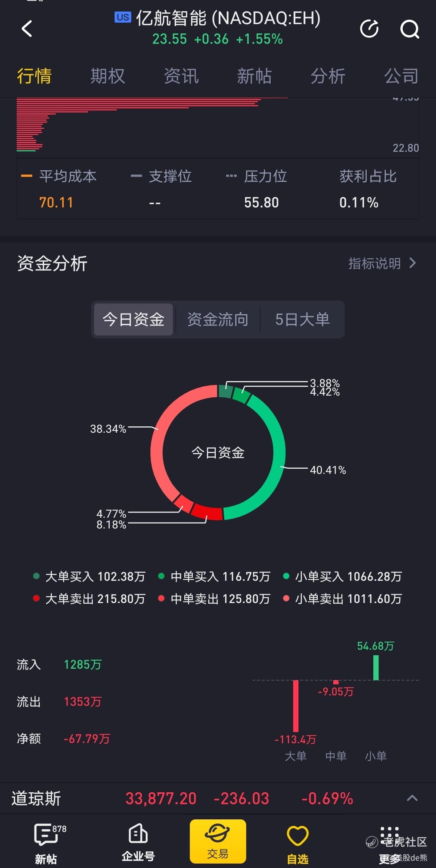436x868 pixels.
Task: Open 指标说明 chevron arrow
Action: click(x=412, y=263)
